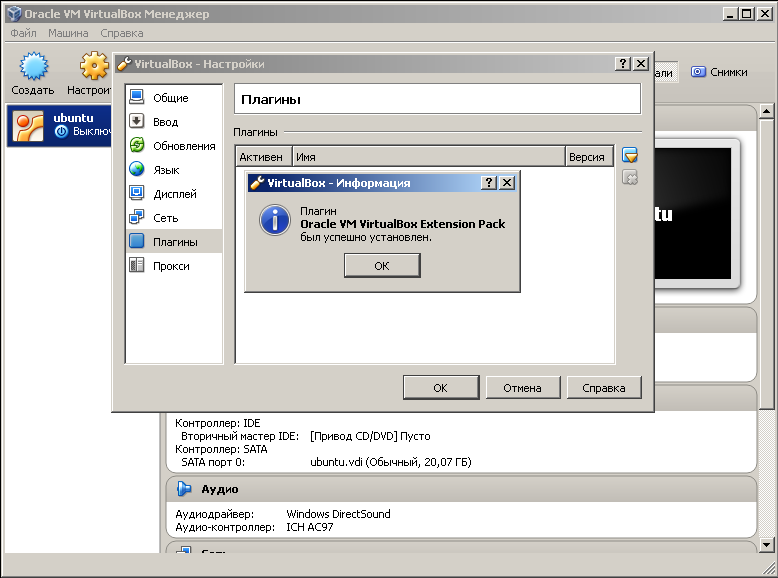Viewport: 778px width, 578px height.
Task: Click the Настроить gear toolbar icon
Action: coord(94,65)
